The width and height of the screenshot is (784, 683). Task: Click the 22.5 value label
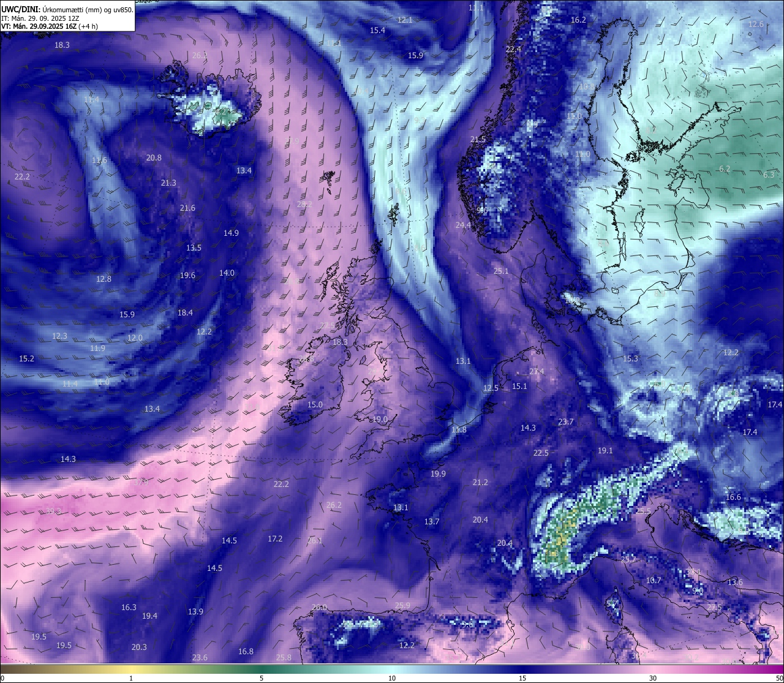pyautogui.click(x=541, y=453)
